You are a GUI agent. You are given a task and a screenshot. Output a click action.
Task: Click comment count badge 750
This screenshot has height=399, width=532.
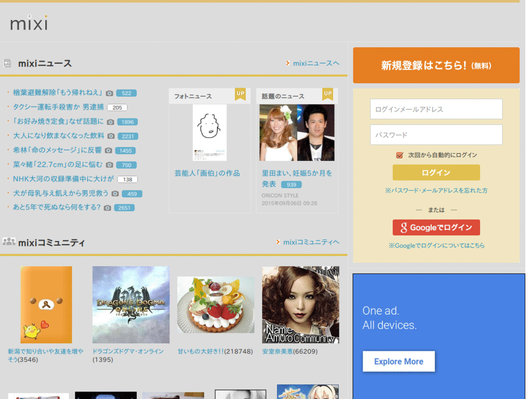127,165
